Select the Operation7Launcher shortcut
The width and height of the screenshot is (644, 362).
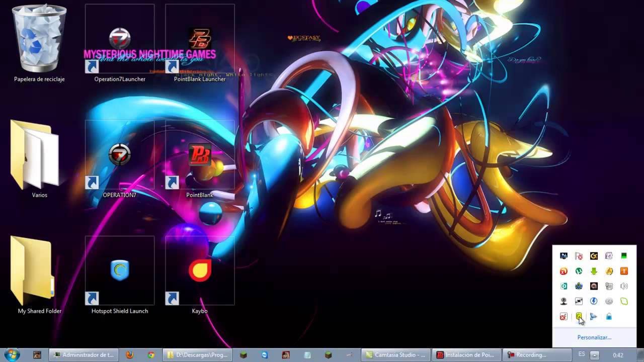(120, 44)
